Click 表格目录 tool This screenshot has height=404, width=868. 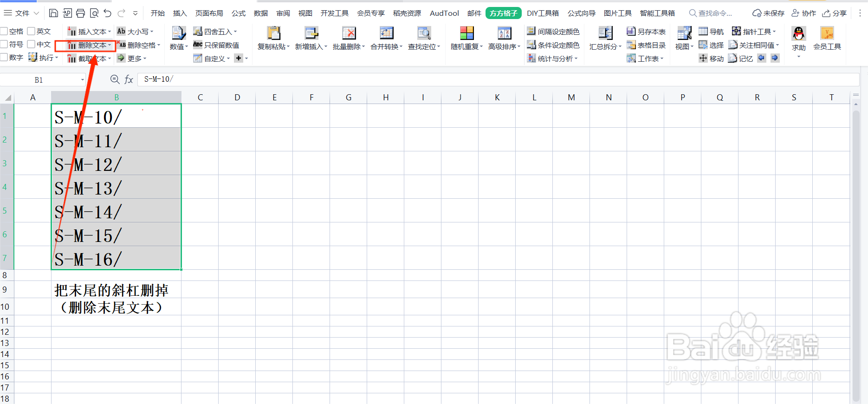pyautogui.click(x=646, y=45)
